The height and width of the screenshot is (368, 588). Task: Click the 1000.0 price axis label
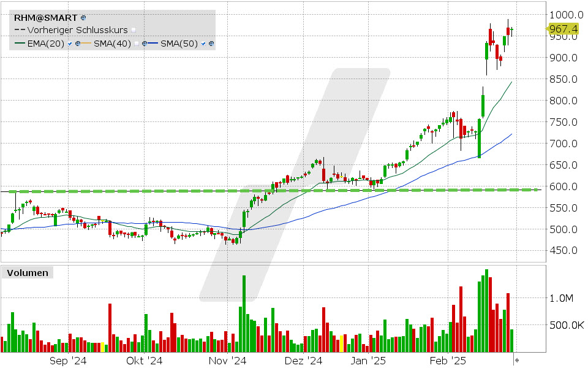566,15
